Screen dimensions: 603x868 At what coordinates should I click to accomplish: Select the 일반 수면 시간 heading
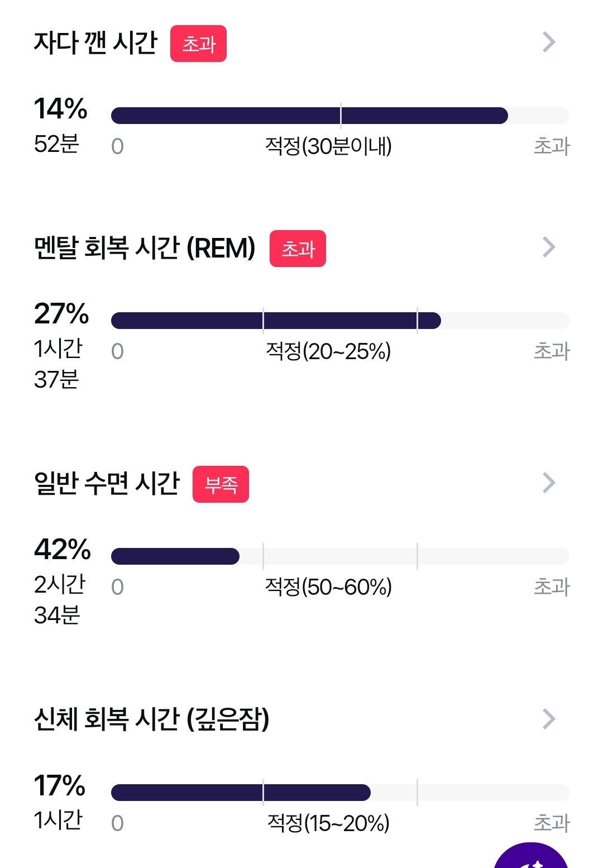(107, 483)
